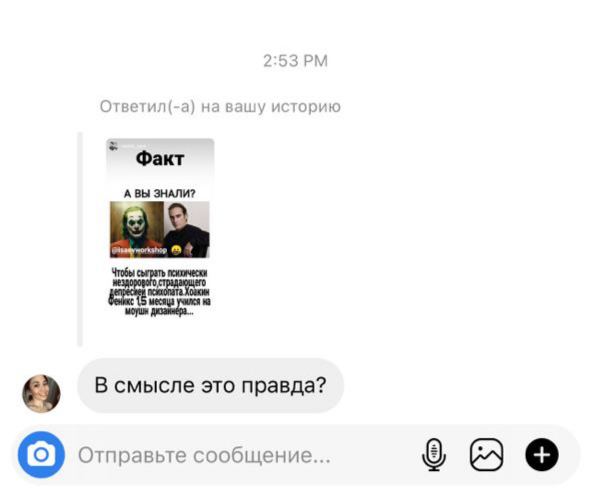The height and width of the screenshot is (501, 591).
Task: Tap the man's portrait in the story image
Action: point(187,229)
